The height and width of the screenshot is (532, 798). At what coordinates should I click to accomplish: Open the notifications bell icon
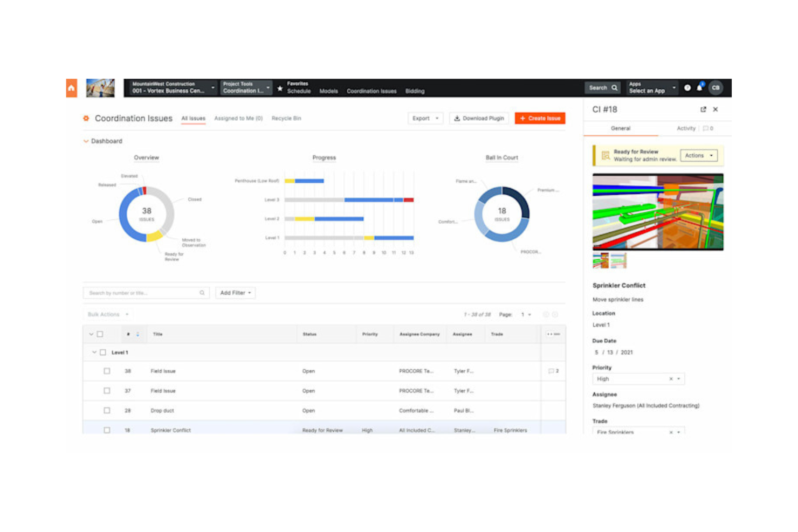pyautogui.click(x=700, y=87)
